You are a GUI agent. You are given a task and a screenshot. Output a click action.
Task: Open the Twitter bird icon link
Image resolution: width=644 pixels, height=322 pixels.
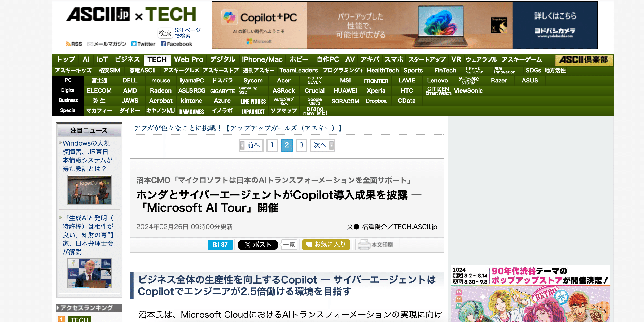click(x=134, y=44)
